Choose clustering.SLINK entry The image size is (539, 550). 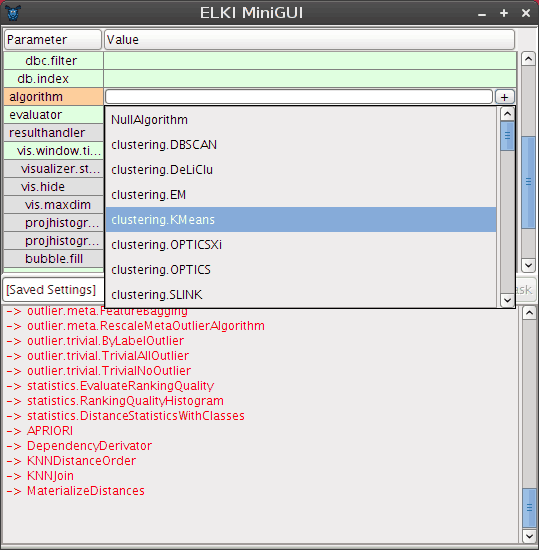pos(301,295)
